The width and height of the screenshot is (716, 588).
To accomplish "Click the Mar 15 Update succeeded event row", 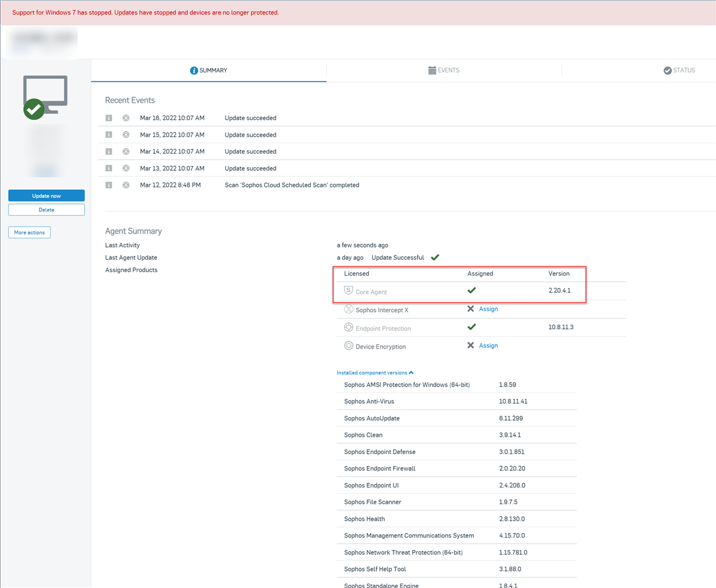I will [250, 135].
